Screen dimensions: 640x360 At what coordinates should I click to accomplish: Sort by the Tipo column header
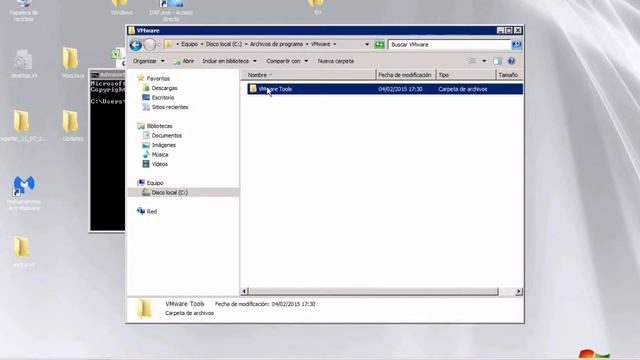[x=466, y=75]
